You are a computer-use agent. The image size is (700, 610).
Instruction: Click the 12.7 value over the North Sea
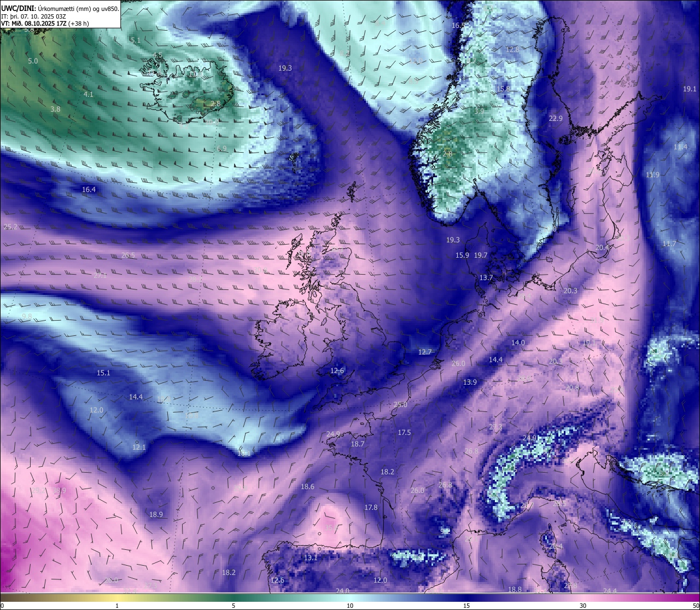(x=425, y=352)
